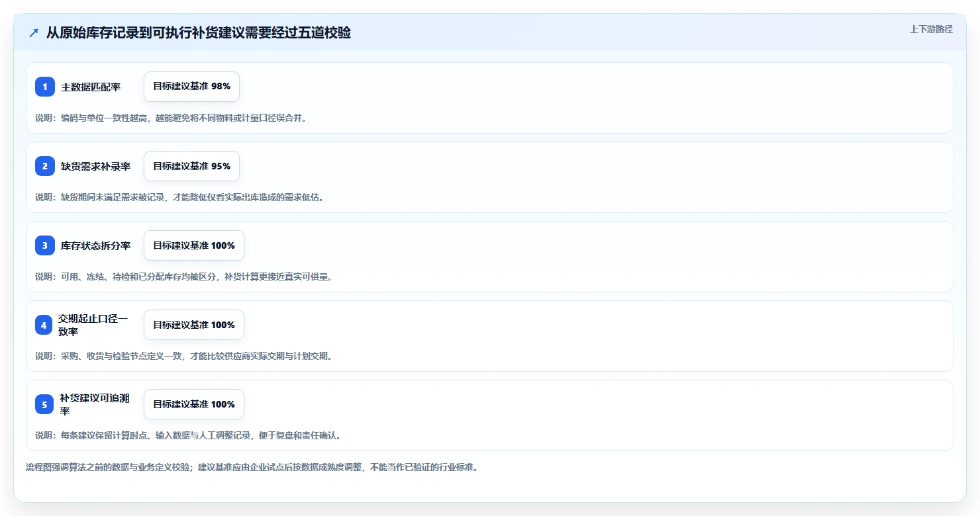Select the 交期起止口径一致率 step title
Screen dimensions: 980x516
pos(93,325)
